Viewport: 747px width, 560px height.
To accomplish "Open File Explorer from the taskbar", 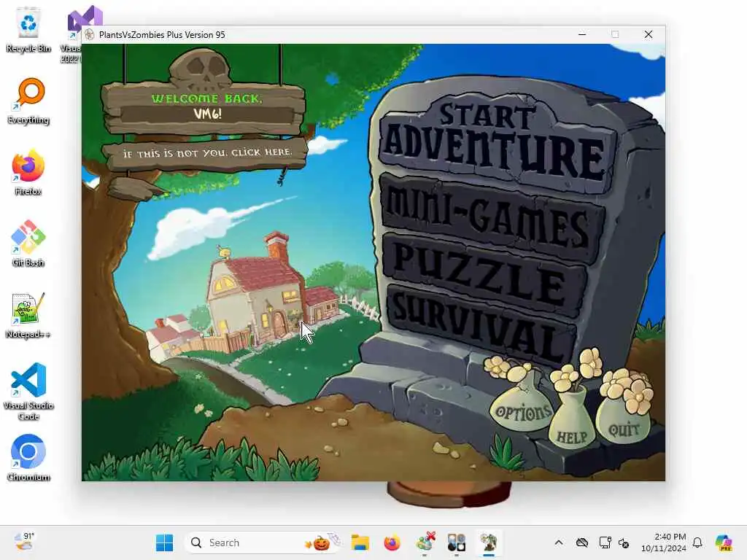I will click(x=360, y=542).
